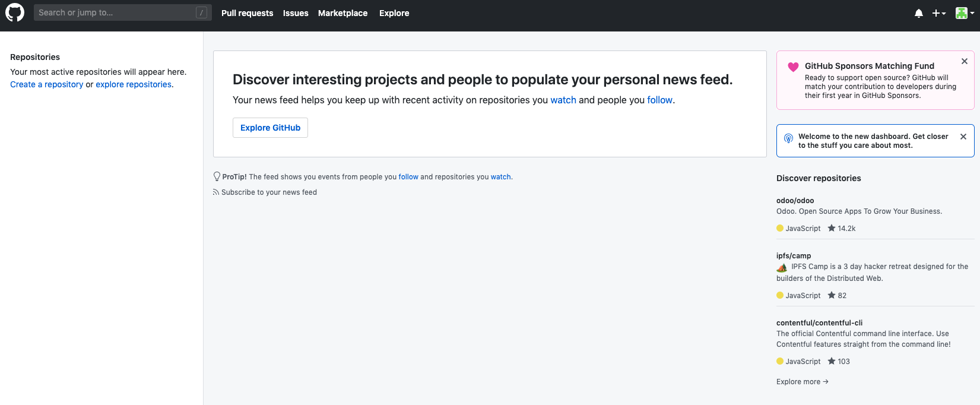This screenshot has width=980, height=405.
Task: Click the 14.2k star count
Action: coord(846,229)
